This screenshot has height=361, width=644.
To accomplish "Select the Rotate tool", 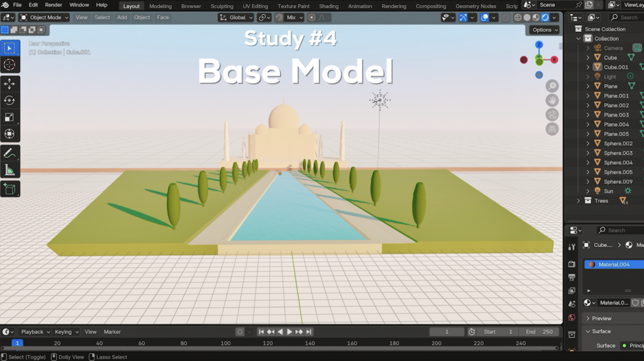I will [x=10, y=100].
